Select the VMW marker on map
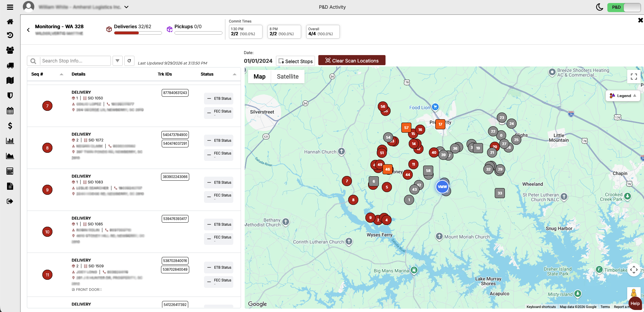Viewport: 644px width, 312px height. tap(442, 187)
